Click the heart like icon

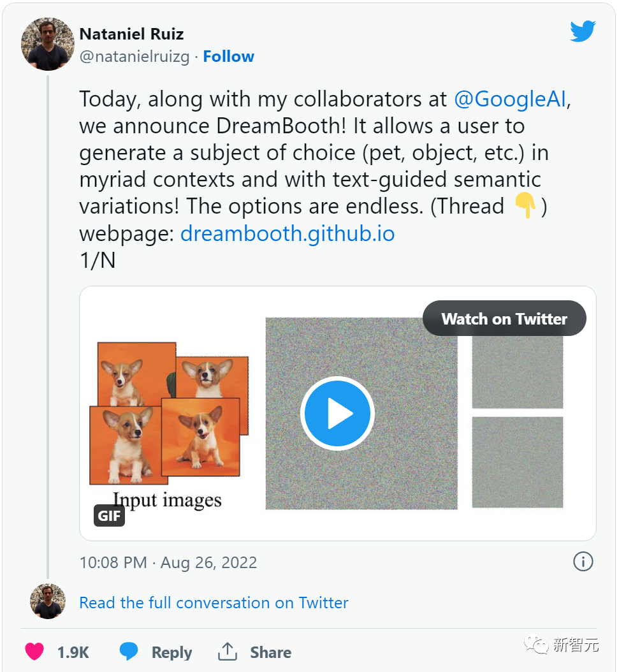click(x=34, y=652)
